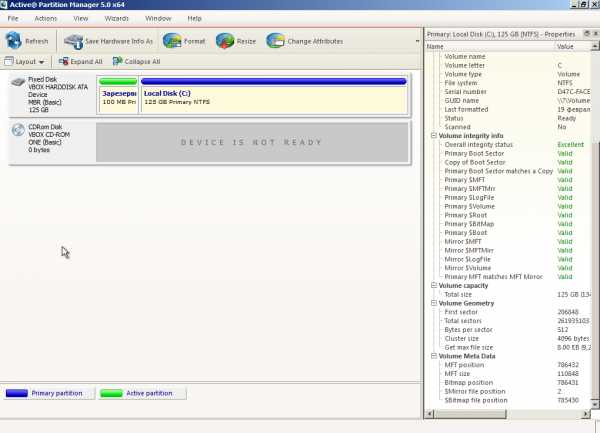
Task: Click the Format partition icon
Action: [x=172, y=41]
